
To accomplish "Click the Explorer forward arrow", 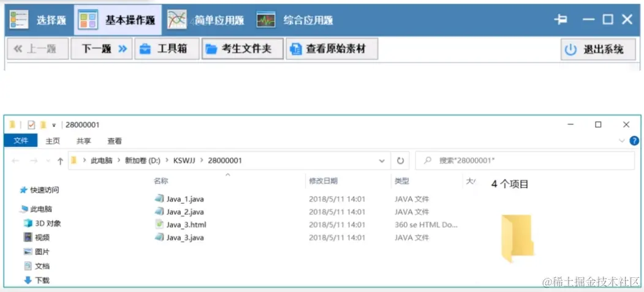I will [x=34, y=161].
